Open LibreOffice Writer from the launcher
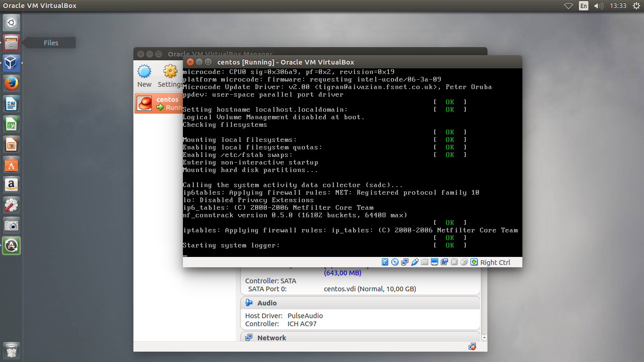644x362 pixels. coord(11,104)
